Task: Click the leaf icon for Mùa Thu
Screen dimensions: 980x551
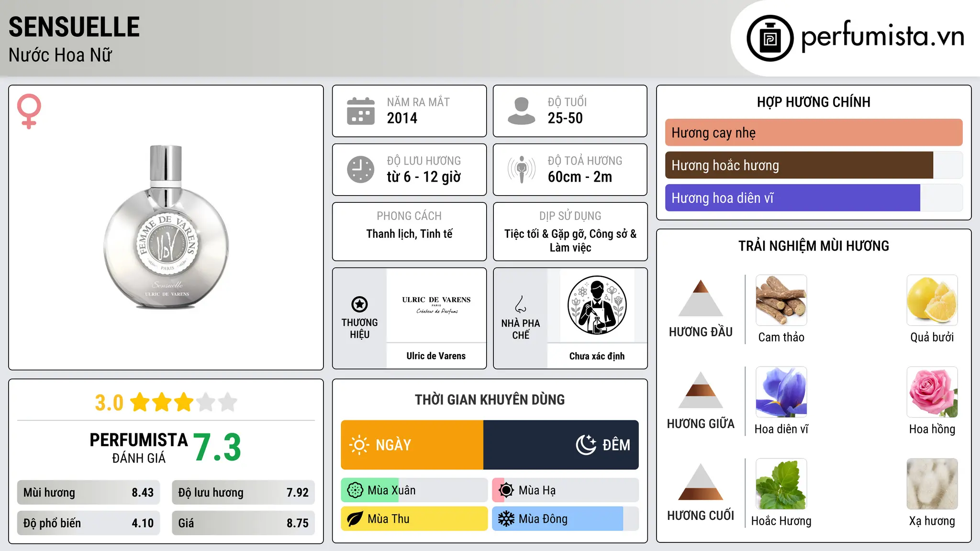Action: [355, 519]
